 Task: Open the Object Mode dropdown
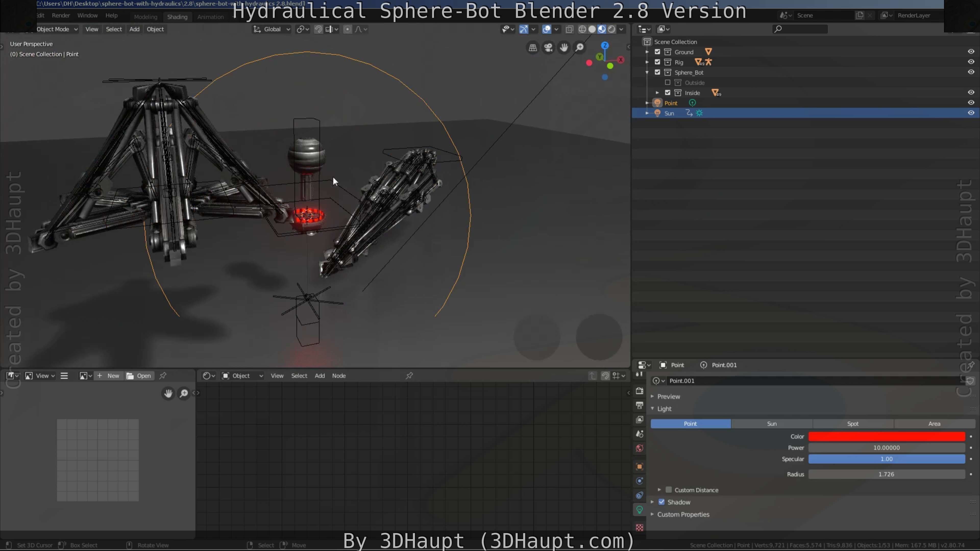[57, 29]
